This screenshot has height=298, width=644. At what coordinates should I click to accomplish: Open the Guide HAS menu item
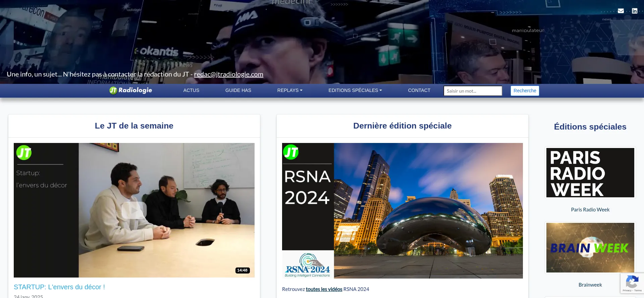click(x=238, y=90)
